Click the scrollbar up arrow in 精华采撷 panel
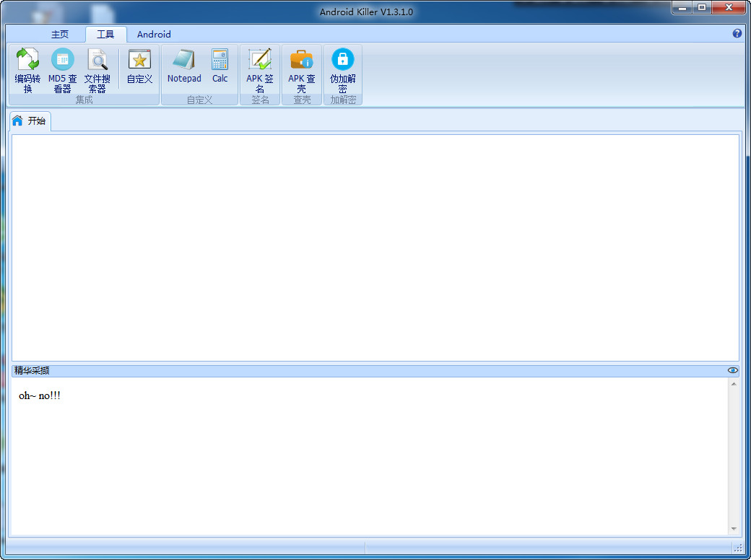 coord(734,384)
